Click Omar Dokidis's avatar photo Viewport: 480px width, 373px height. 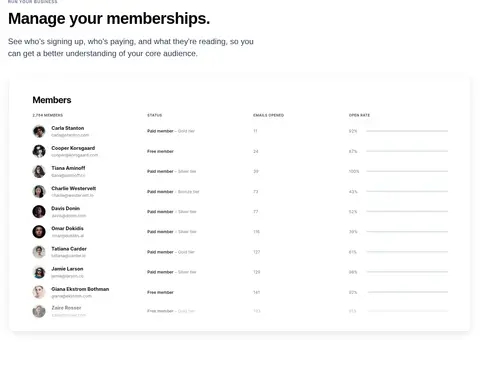coord(39,232)
